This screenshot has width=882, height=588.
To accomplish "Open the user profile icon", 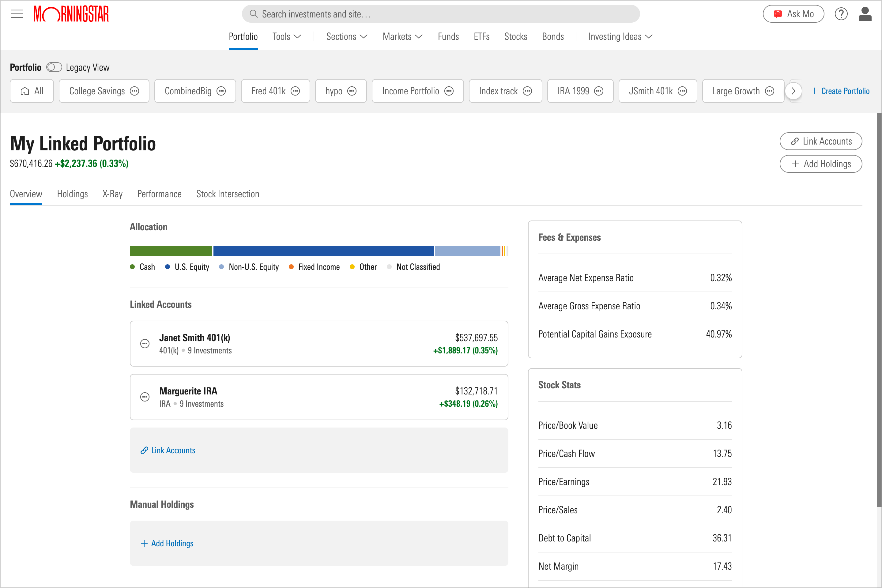I will [x=865, y=14].
